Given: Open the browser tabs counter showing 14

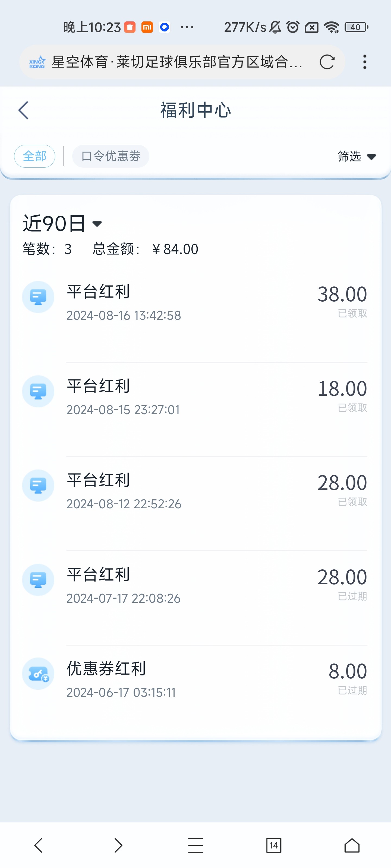Looking at the screenshot, I should (x=273, y=845).
